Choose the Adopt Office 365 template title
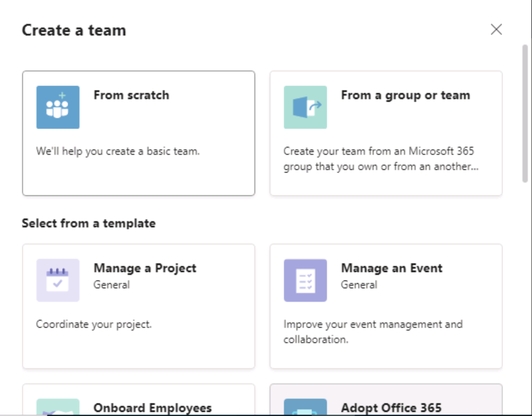 [391, 408]
